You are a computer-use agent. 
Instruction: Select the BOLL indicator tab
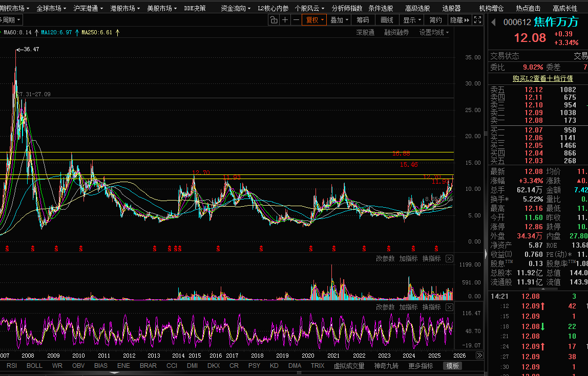click(x=34, y=366)
